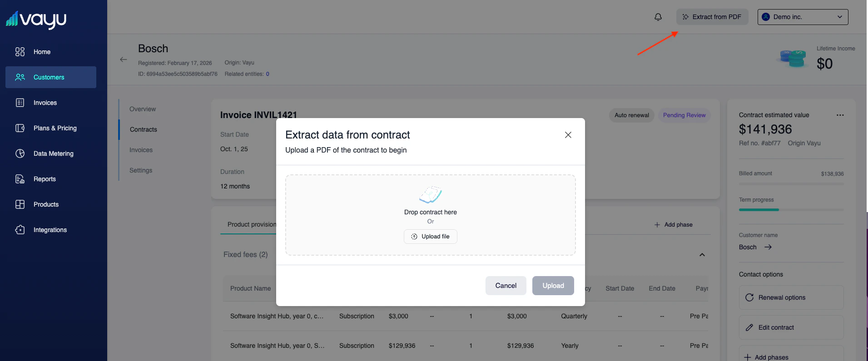Collapse the Fixed fees section
This screenshot has width=868, height=361.
[702, 255]
